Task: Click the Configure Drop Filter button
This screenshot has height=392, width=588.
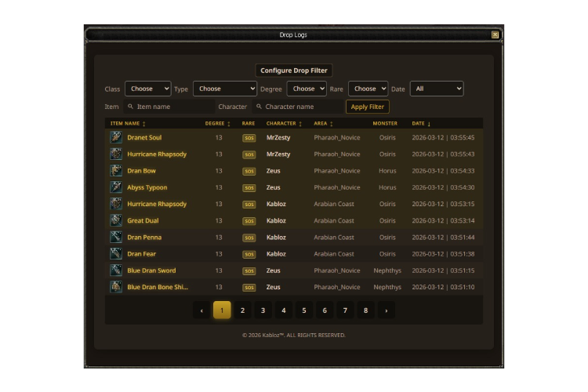Action: [x=294, y=71]
